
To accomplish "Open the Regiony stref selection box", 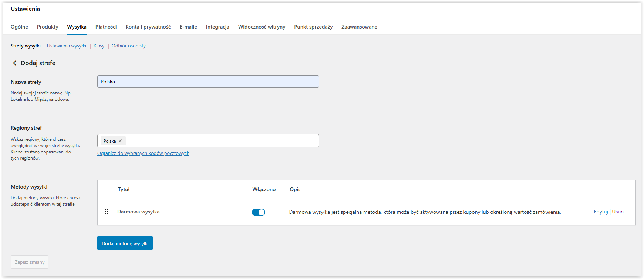I will 222,141.
